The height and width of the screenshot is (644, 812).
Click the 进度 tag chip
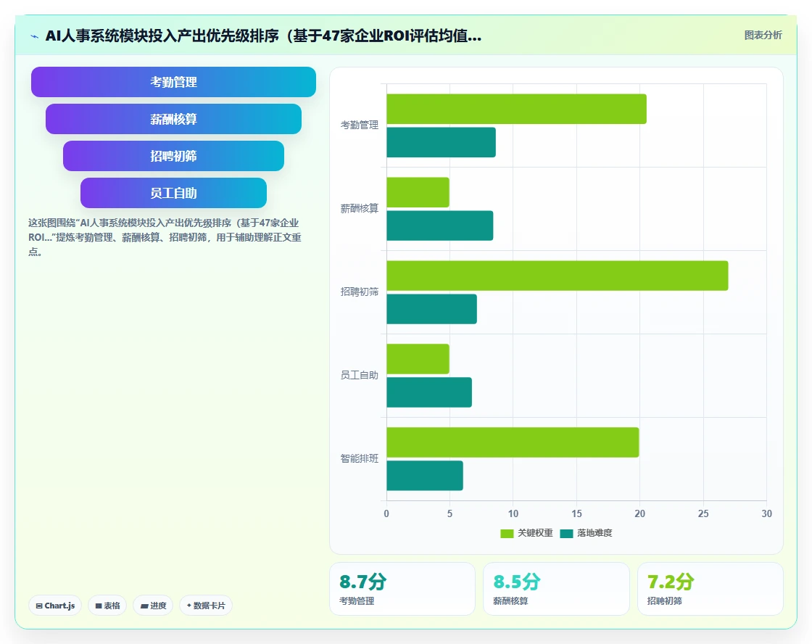coord(153,606)
